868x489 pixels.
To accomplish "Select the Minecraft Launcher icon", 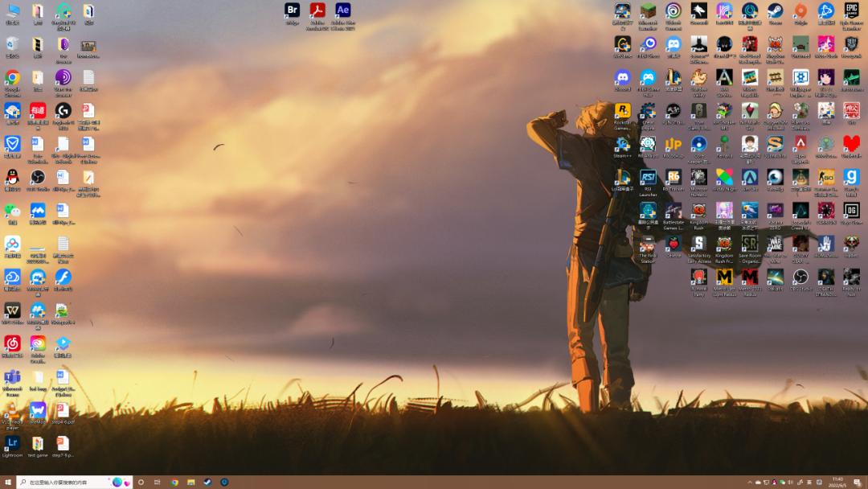I will (x=648, y=11).
